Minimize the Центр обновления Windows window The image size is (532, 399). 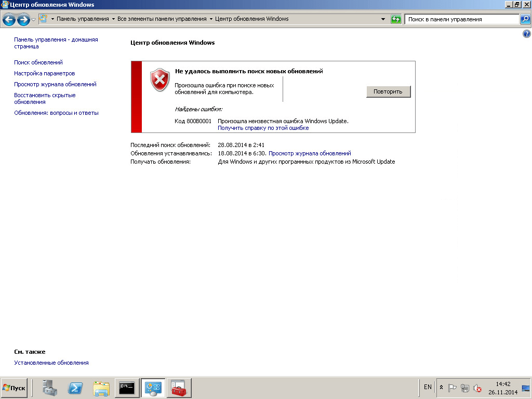509,5
